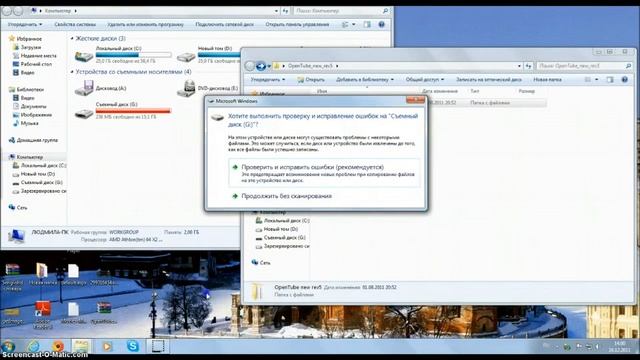The width and height of the screenshot is (640, 360).
Task: Refresh the OpenTube_new_rev5 address bar
Action: coord(529,66)
